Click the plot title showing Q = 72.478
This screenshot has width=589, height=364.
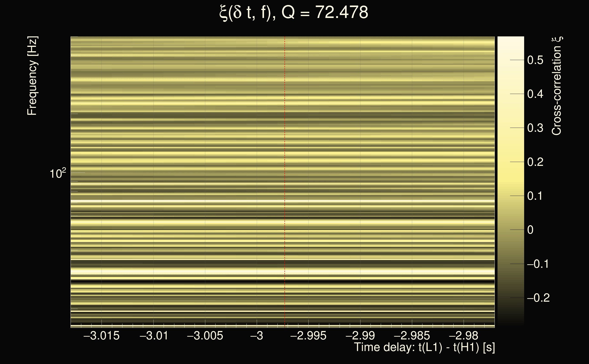[294, 13]
